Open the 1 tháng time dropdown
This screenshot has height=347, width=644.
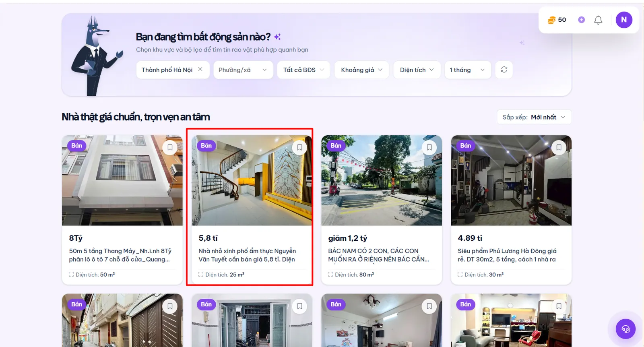click(x=468, y=70)
